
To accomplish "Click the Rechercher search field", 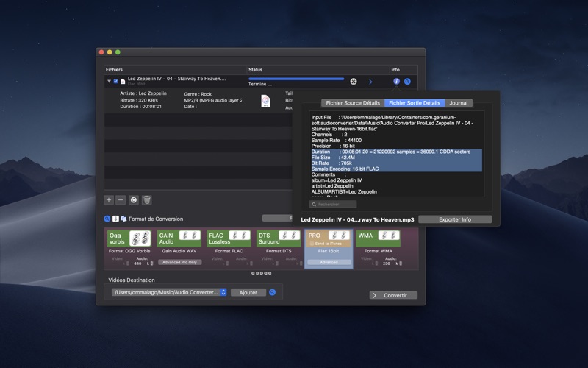I will pyautogui.click(x=333, y=205).
